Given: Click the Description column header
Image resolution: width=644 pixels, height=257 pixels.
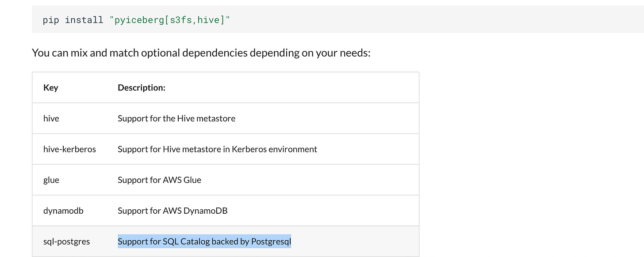Looking at the screenshot, I should [142, 87].
